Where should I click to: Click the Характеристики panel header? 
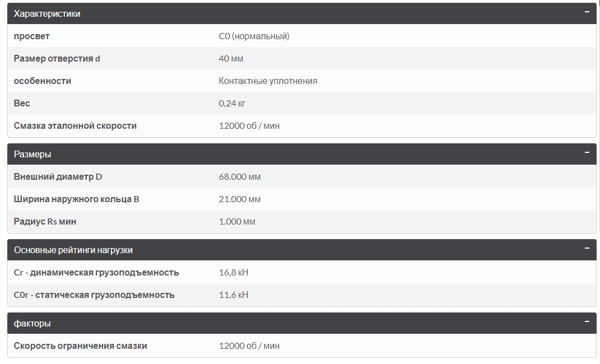(x=47, y=14)
